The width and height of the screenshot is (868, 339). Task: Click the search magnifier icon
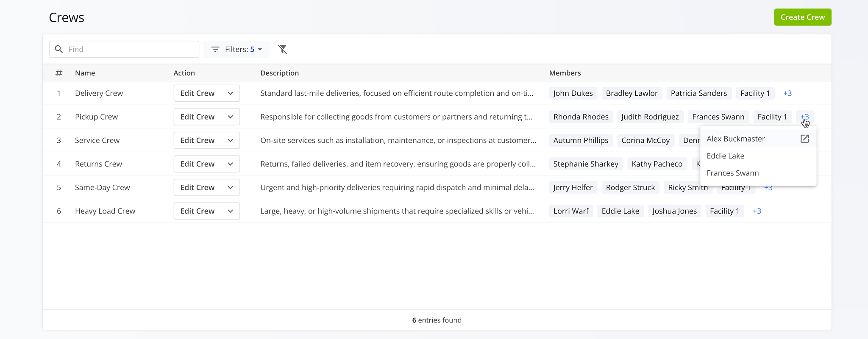pos(59,49)
